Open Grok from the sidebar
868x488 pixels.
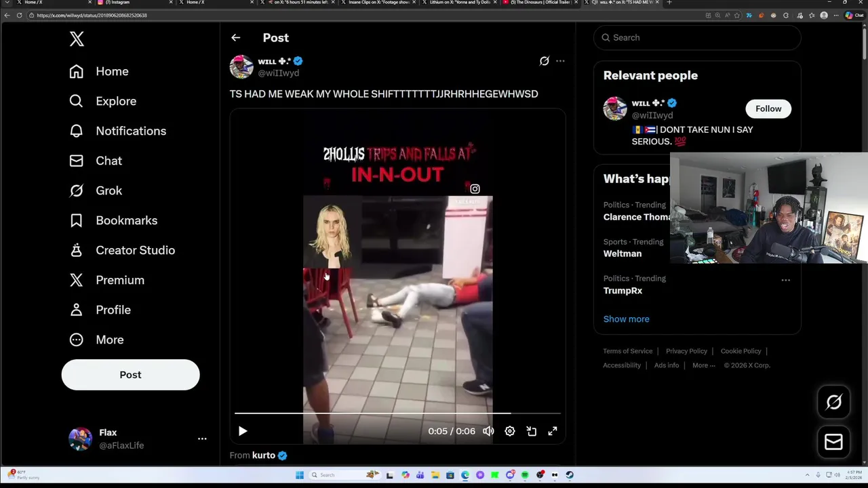coord(96,190)
